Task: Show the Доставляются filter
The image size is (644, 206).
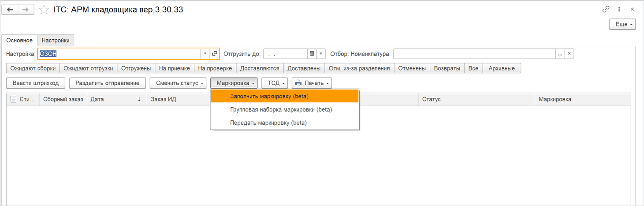Action: pyautogui.click(x=260, y=68)
